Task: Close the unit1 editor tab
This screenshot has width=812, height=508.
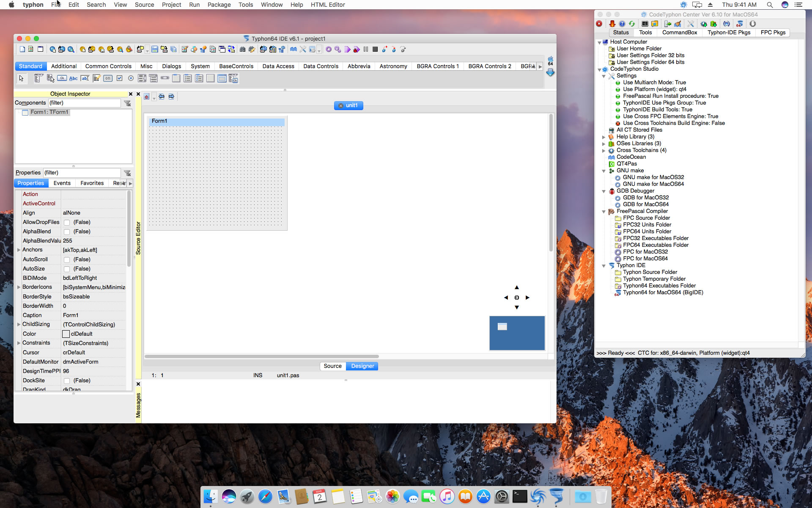Action: (x=341, y=106)
